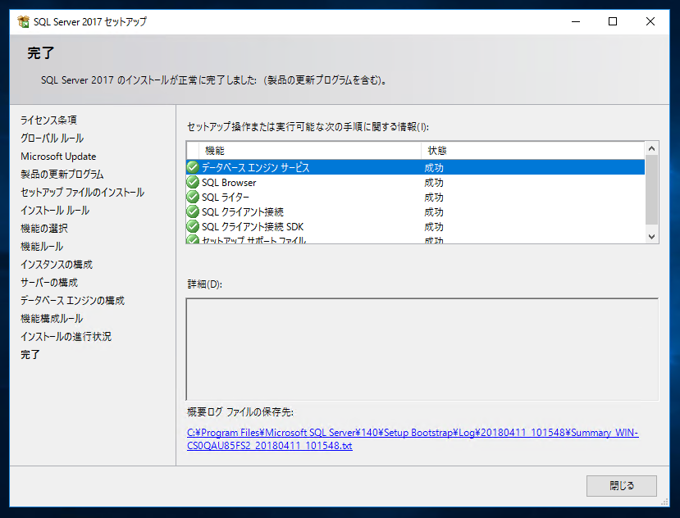Click the インスタンスの構成 step in sidebar
680x518 pixels.
point(56,264)
